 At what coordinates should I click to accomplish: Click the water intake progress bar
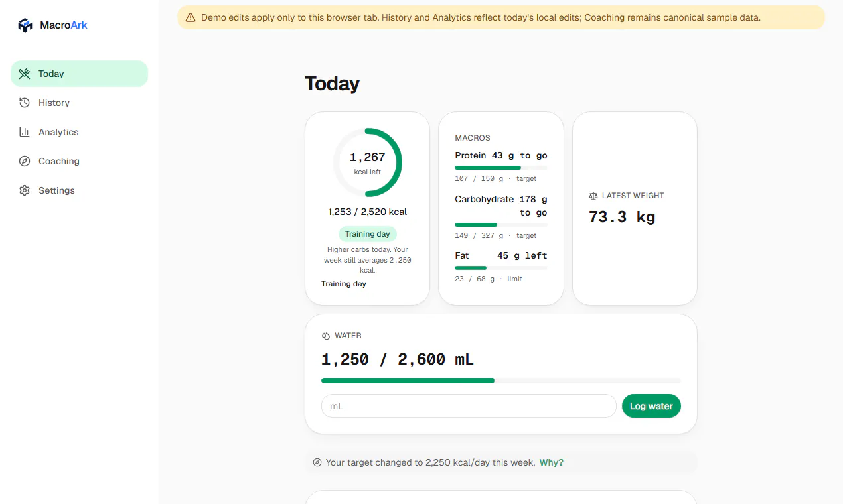[501, 381]
